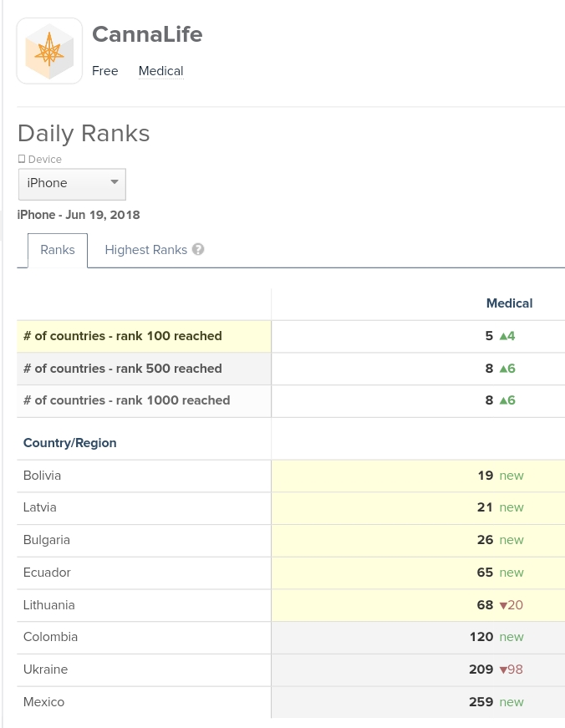Click green up arrow in rank 1000 row
This screenshot has width=565, height=728.
[x=503, y=400]
